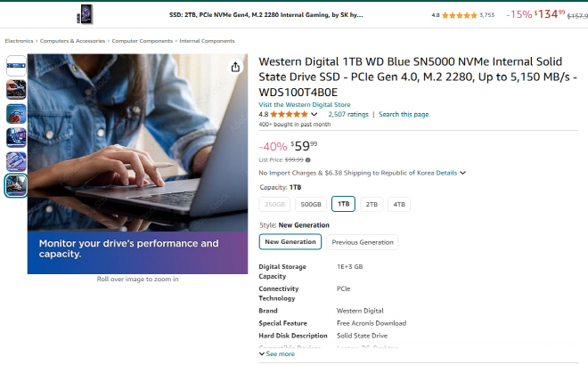This screenshot has height=365, width=588.
Task: Select the second product thumbnail
Action: pyautogui.click(x=16, y=90)
